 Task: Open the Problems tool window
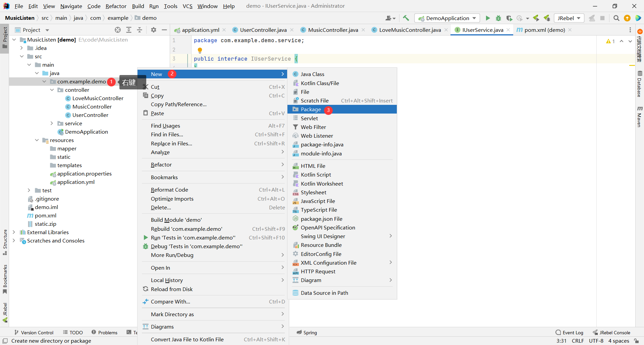tap(104, 333)
